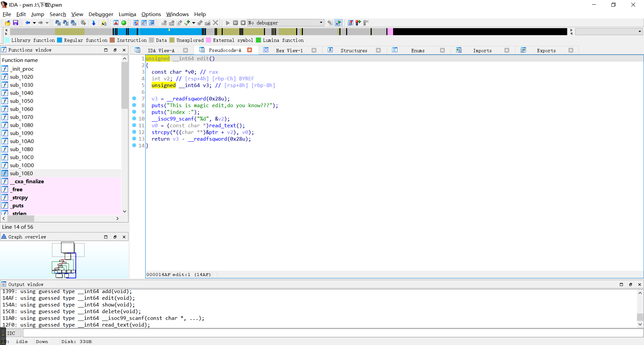Click the open file toolbar icon
644x345 pixels.
coord(7,23)
